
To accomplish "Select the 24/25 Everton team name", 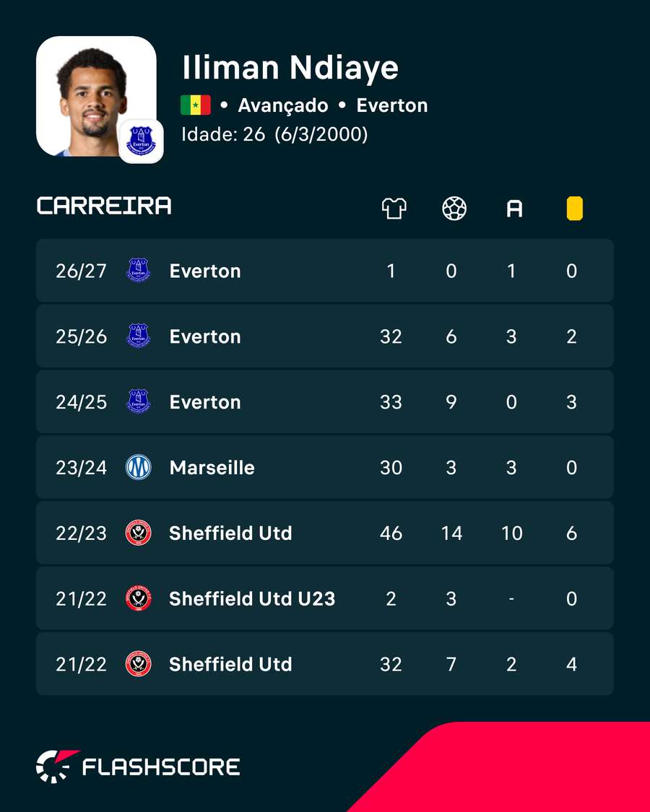I will coord(205,402).
